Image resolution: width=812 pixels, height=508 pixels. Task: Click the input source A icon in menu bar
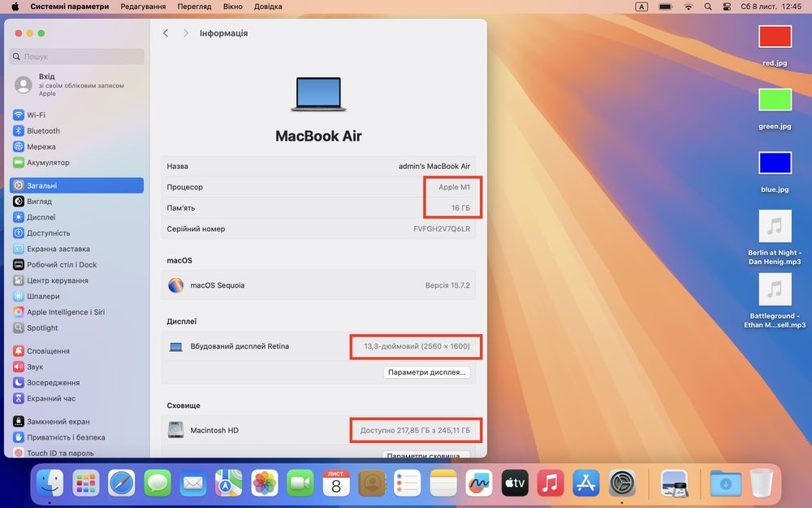click(641, 7)
